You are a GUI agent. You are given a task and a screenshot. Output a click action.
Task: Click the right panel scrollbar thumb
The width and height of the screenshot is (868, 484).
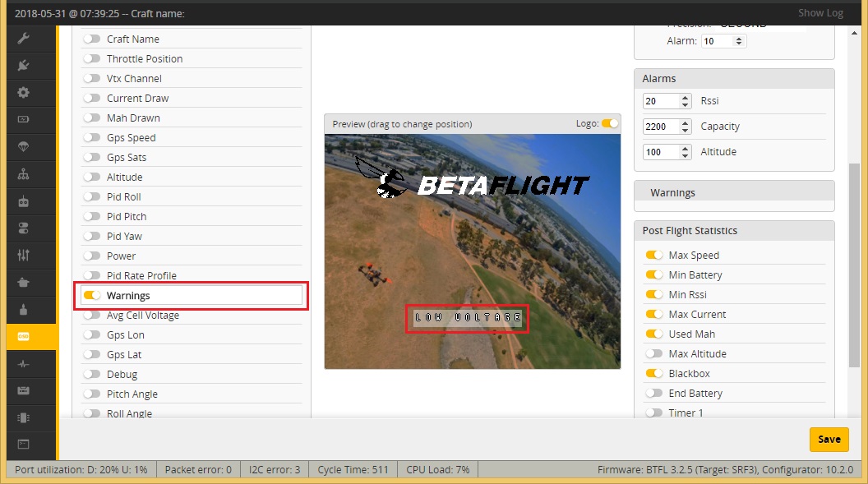pyautogui.click(x=854, y=265)
